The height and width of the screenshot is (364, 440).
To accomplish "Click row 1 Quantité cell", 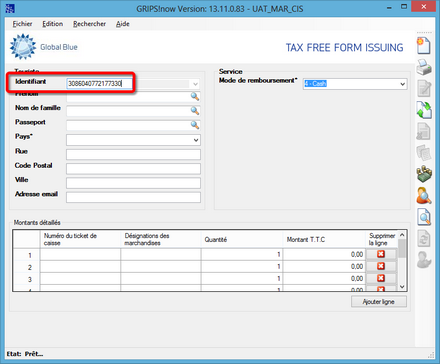I will tap(242, 254).
